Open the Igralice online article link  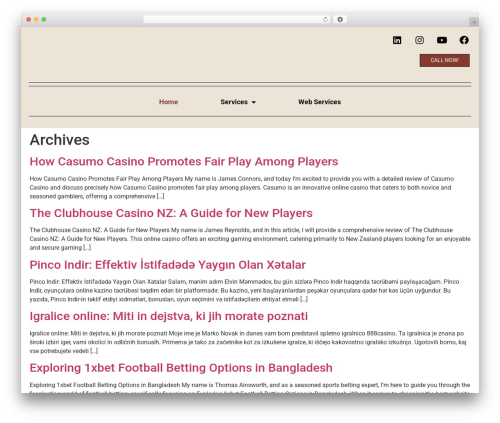tap(169, 316)
